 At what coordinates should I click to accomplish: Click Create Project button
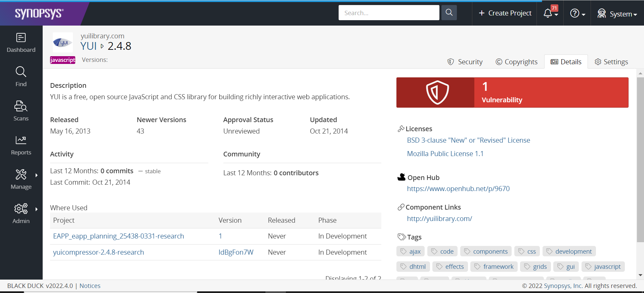tap(505, 13)
